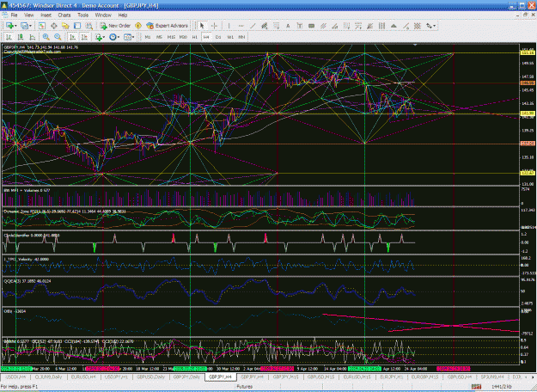537x392 pixels.
Task: Open the Periods clock icon
Action: tap(113, 37)
